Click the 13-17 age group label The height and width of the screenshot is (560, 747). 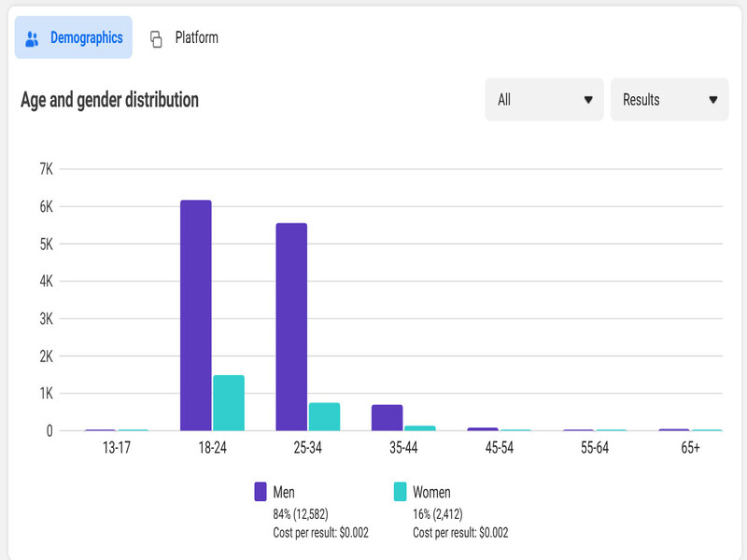pos(117,448)
